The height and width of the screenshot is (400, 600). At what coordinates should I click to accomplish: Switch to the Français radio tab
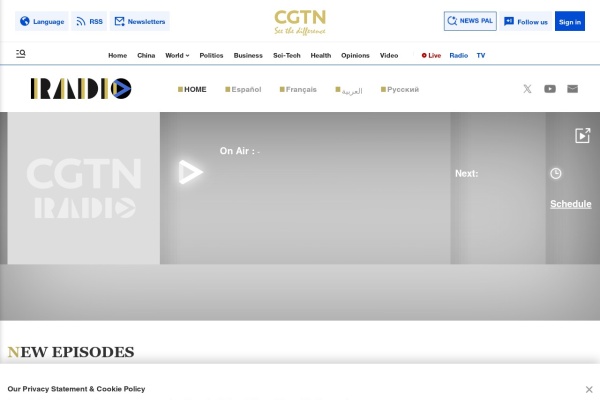click(x=298, y=89)
